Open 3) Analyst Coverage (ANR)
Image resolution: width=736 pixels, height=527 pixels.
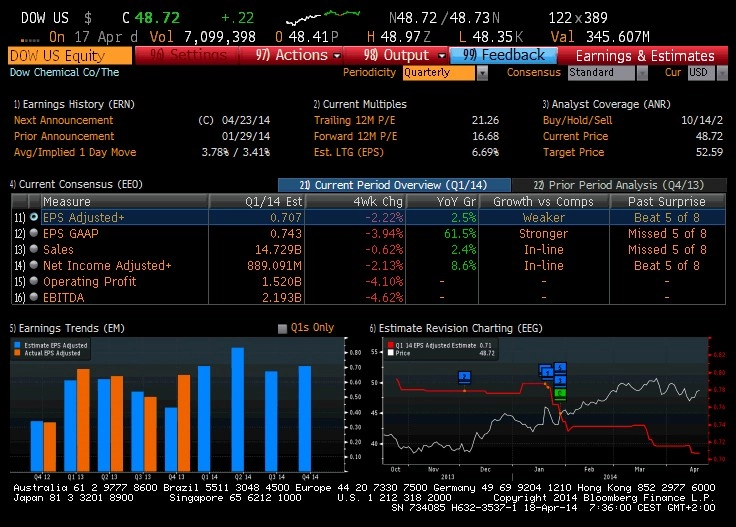(x=606, y=104)
